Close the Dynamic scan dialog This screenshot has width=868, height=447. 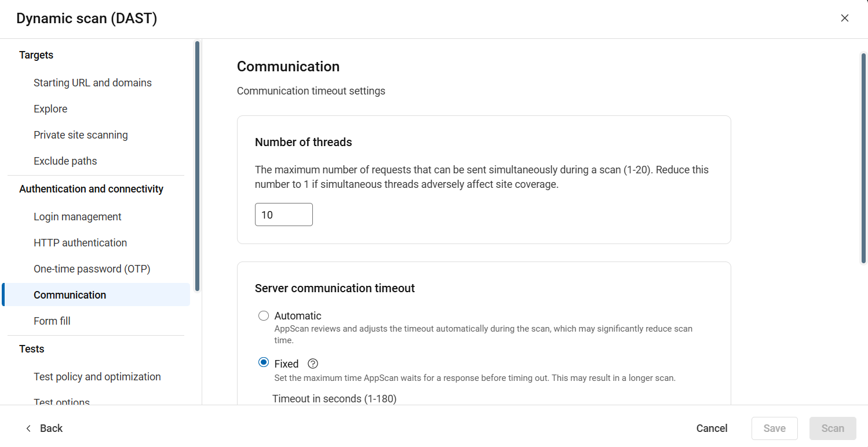[x=844, y=18]
